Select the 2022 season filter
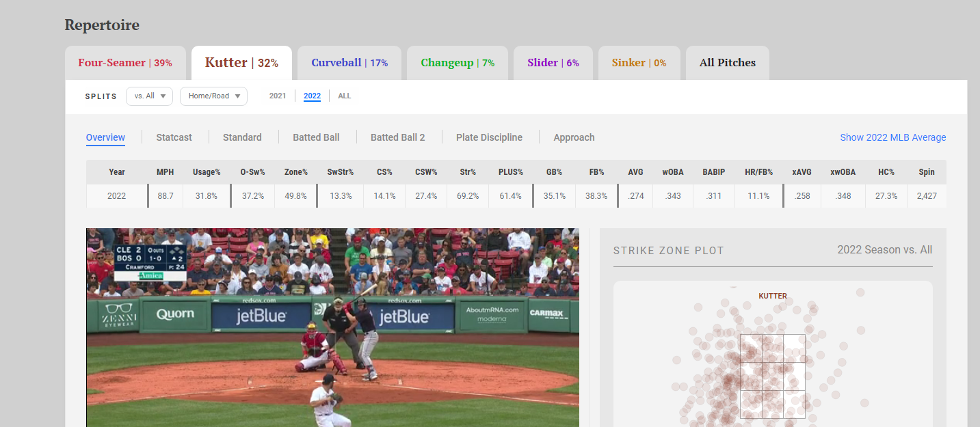Screen dimensions: 980x427 click(312, 96)
